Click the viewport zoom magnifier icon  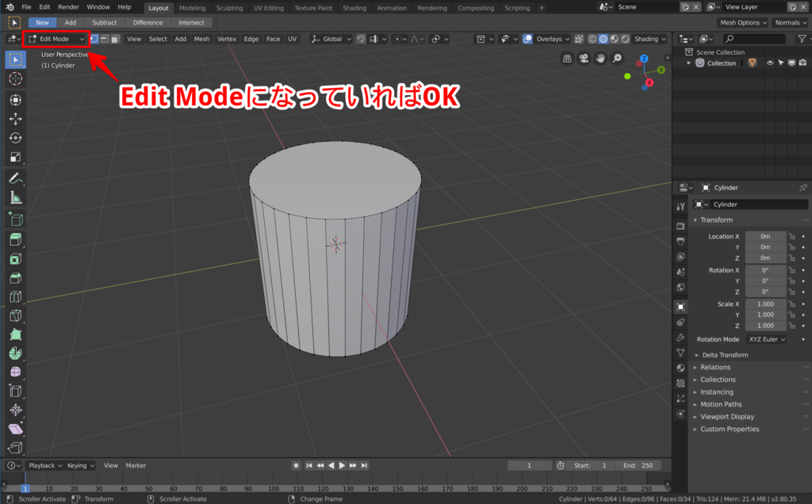click(x=617, y=59)
